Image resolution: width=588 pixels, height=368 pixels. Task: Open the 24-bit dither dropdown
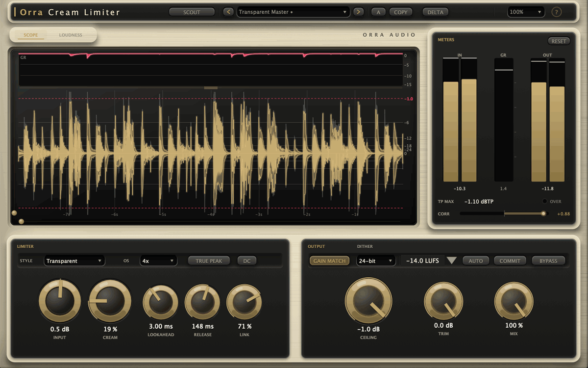click(x=376, y=261)
